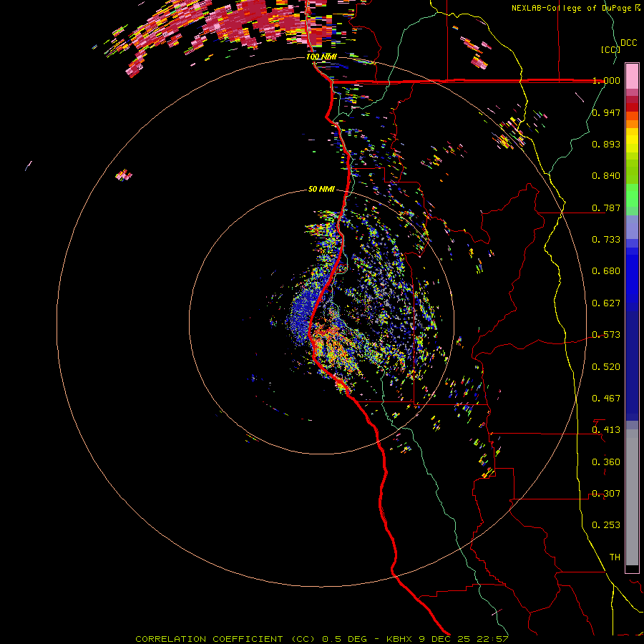Click the [CC] label near the color bar

coord(610,49)
